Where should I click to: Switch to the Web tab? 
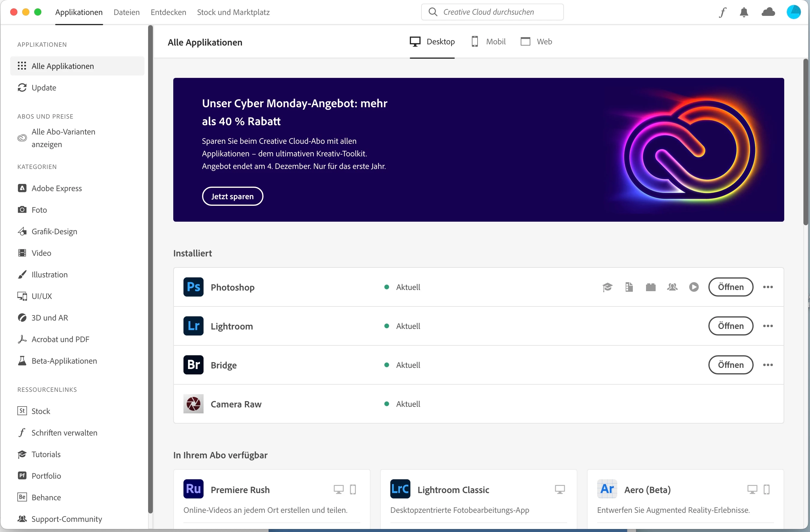point(536,42)
